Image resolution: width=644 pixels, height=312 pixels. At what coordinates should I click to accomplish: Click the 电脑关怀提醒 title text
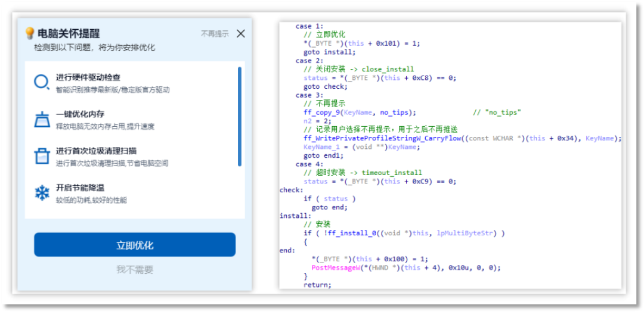(x=69, y=33)
